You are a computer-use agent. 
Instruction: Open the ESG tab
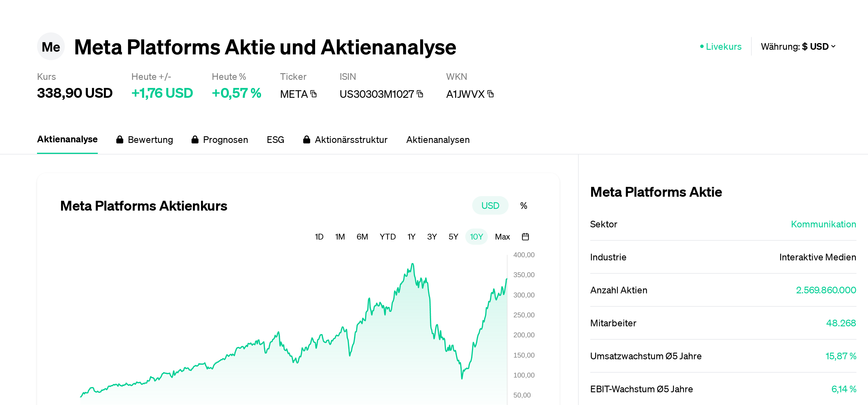point(275,140)
